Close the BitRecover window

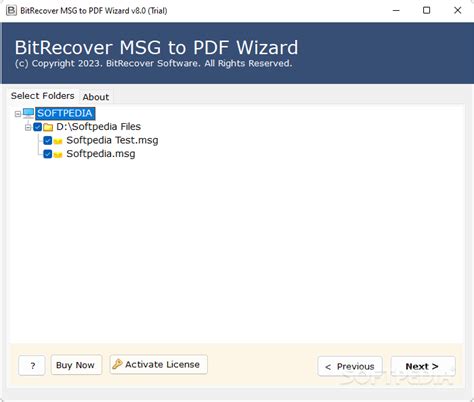click(x=458, y=10)
